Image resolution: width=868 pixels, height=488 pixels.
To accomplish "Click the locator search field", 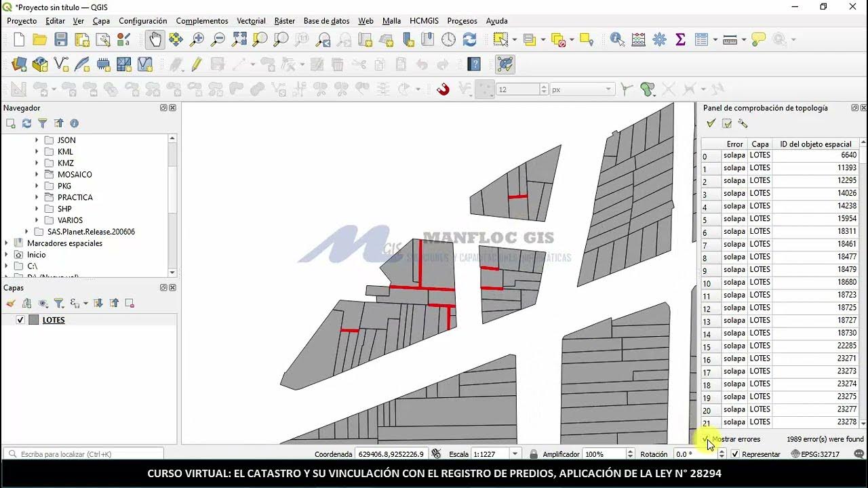I will [84, 454].
